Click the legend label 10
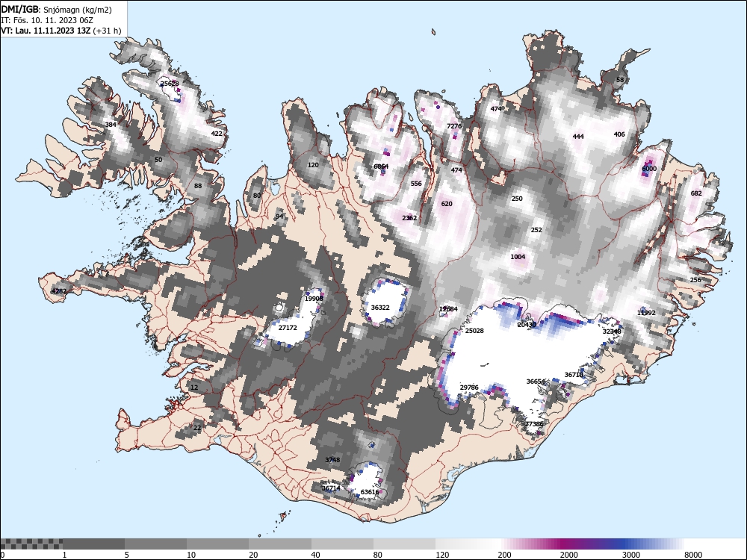Image resolution: width=747 pixels, height=560 pixels. coord(191,555)
